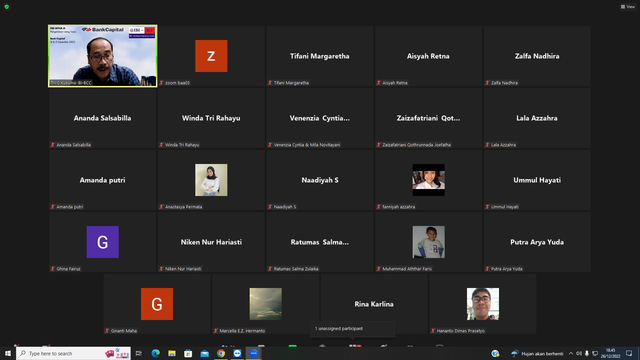Click the Niken Nur Hariasti name text

point(211,242)
